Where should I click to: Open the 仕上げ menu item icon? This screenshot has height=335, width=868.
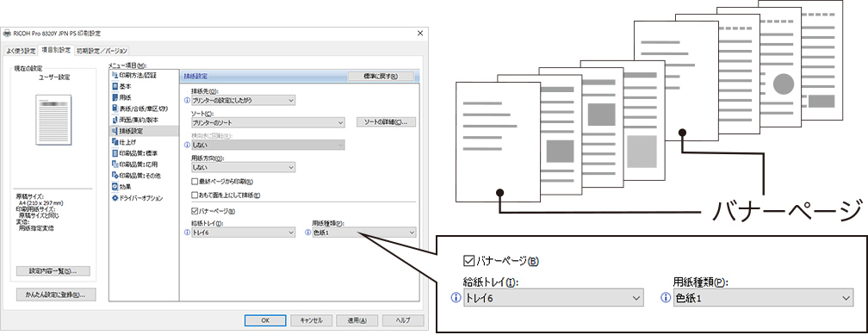[115, 142]
